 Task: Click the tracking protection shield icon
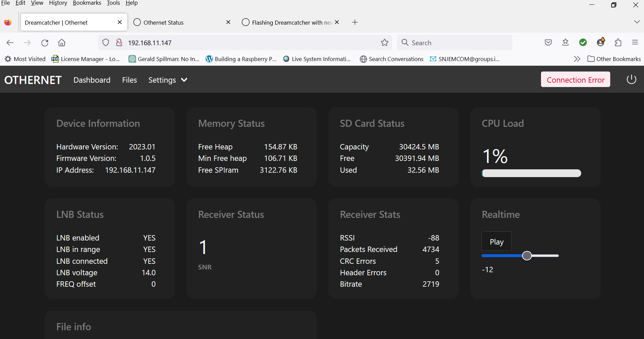(x=106, y=43)
